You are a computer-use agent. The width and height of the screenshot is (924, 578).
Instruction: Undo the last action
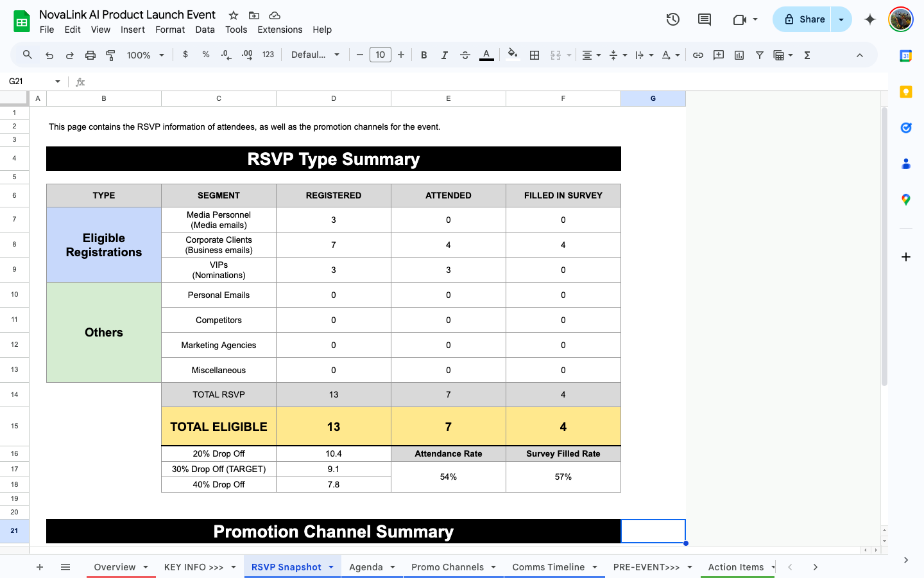point(49,55)
